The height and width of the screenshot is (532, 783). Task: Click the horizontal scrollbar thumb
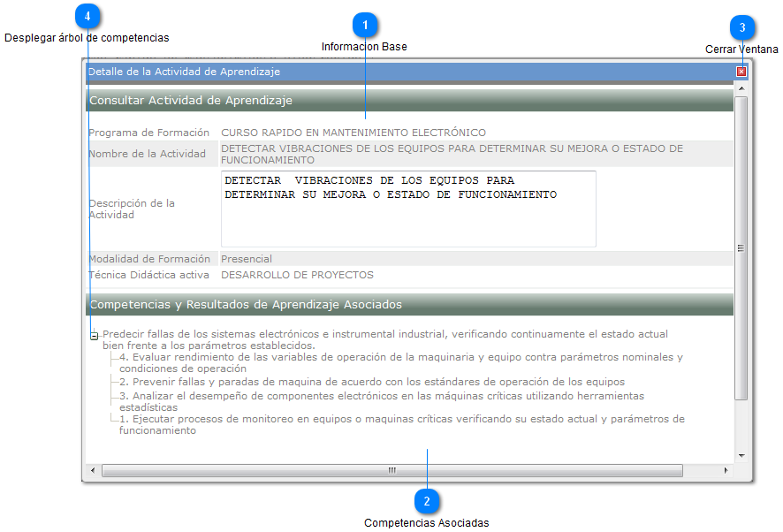pyautogui.click(x=392, y=470)
